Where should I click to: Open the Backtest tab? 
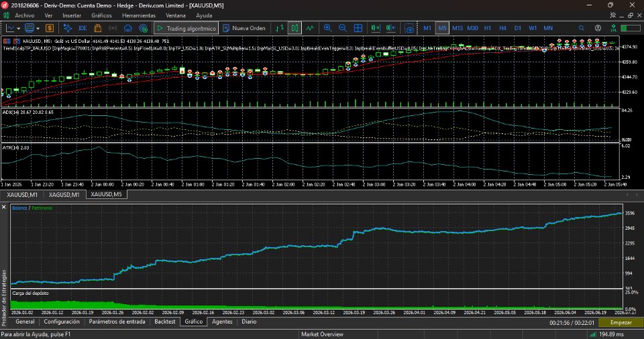165,322
